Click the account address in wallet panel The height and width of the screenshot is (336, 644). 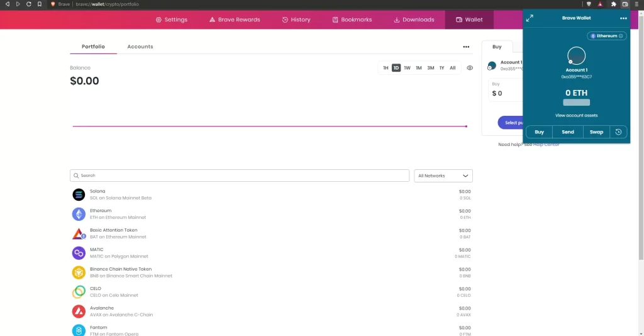576,77
